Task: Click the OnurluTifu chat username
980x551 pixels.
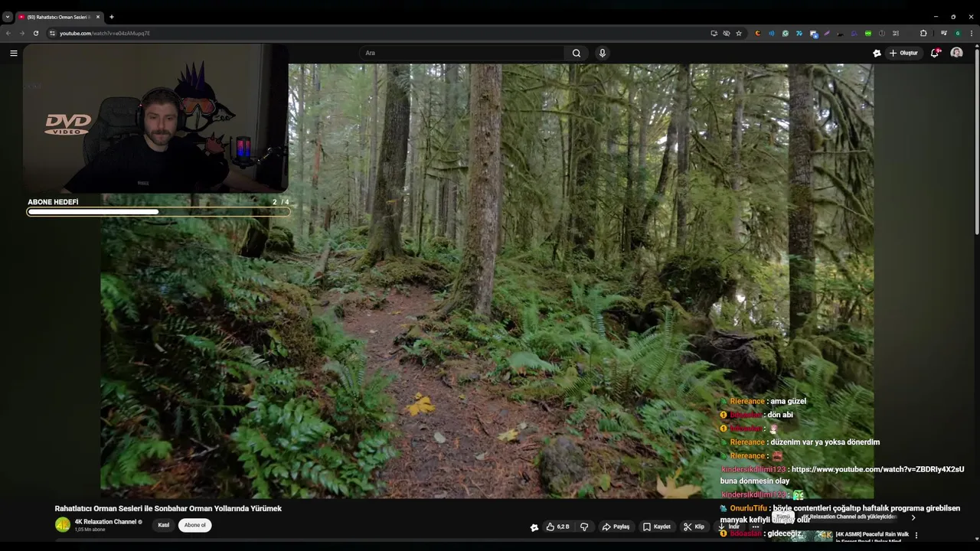Action: pos(748,508)
